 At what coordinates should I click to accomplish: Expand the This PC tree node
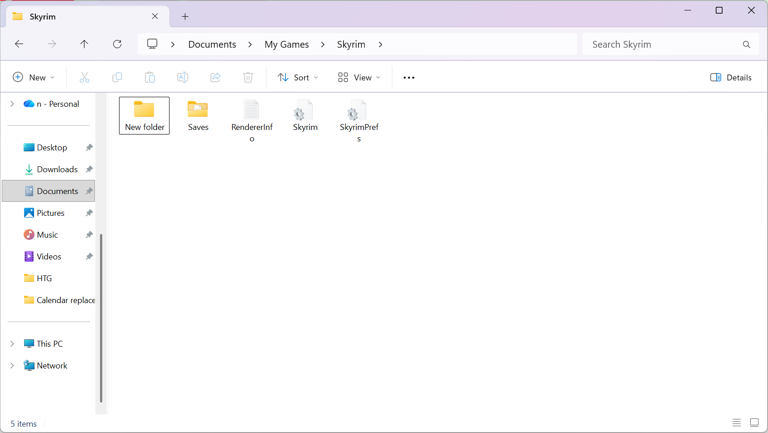click(12, 343)
